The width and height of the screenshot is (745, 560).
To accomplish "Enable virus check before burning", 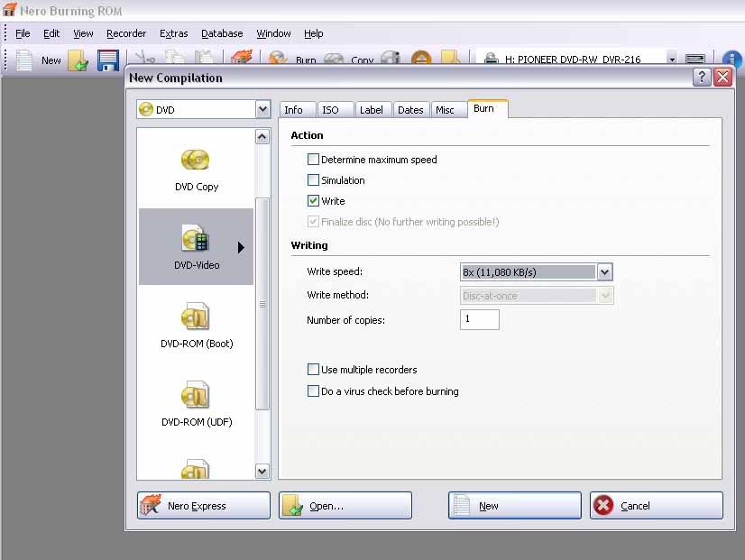I will point(313,390).
